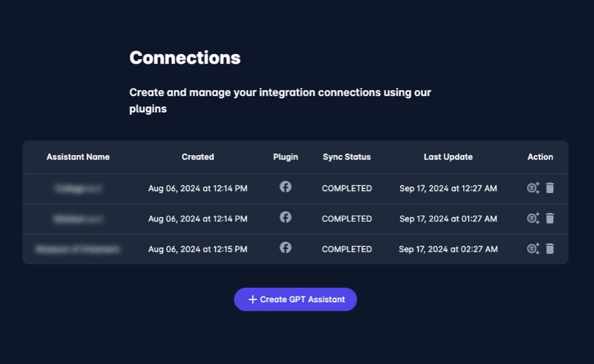Click the Assistant Name column header
The width and height of the screenshot is (594, 364).
(78, 157)
